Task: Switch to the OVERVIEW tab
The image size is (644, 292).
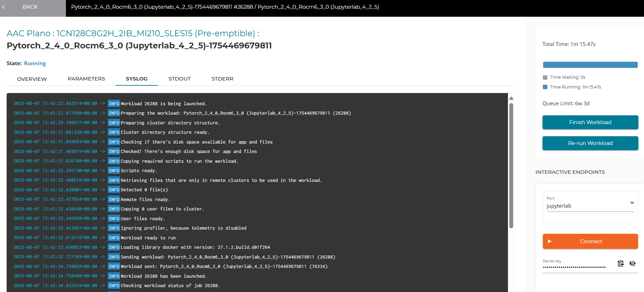Action: (32, 79)
